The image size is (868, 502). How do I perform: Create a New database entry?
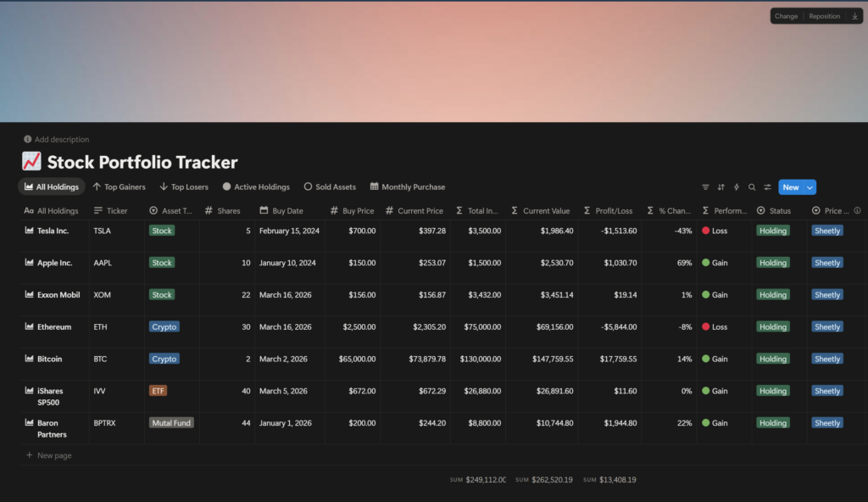[791, 187]
